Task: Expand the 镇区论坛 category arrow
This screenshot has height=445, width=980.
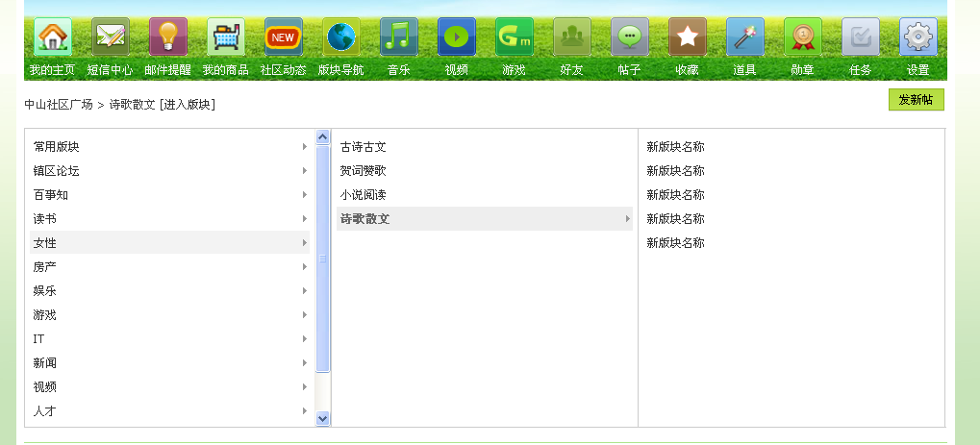Action: pos(304,171)
